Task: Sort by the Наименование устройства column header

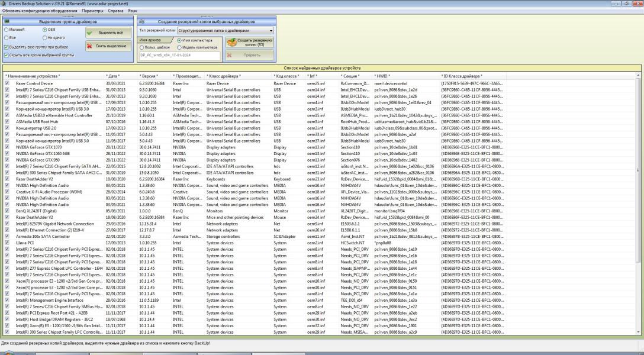Action: click(x=54, y=76)
